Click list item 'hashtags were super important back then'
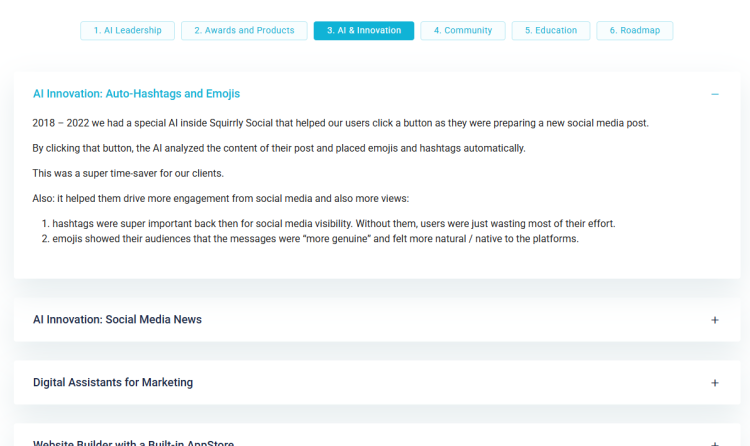Viewport: 750px width, 446px height. (334, 223)
